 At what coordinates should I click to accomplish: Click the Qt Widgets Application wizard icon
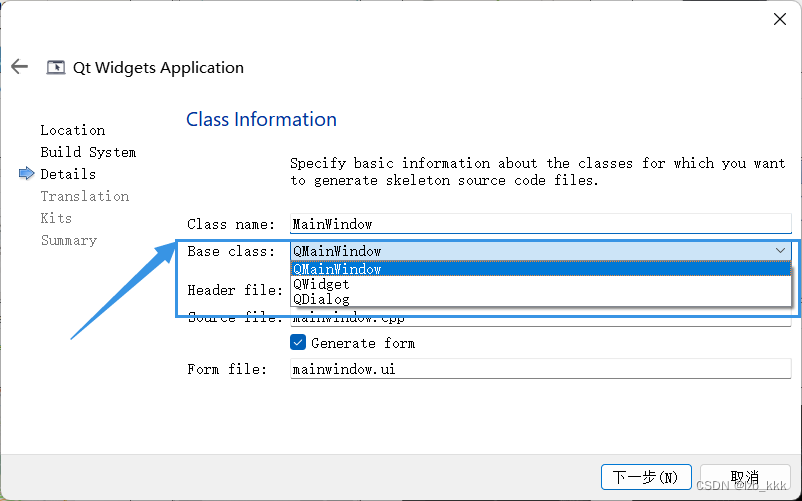tap(56, 67)
